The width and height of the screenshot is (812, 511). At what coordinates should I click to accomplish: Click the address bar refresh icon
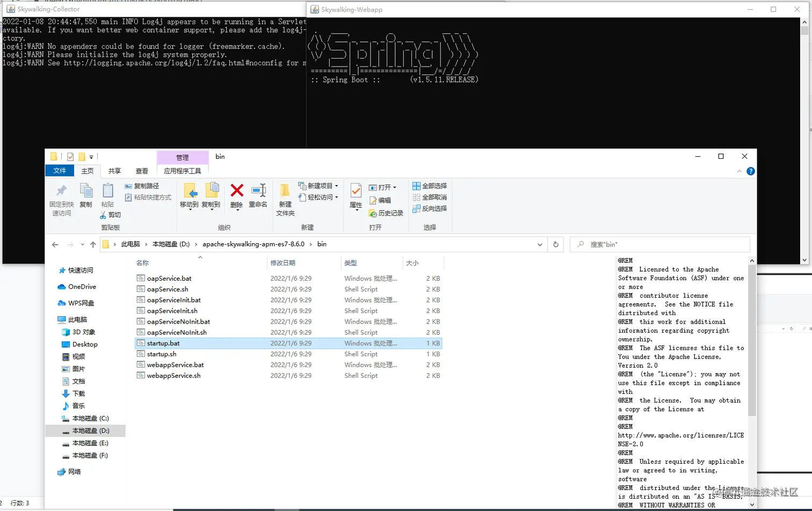tap(556, 244)
